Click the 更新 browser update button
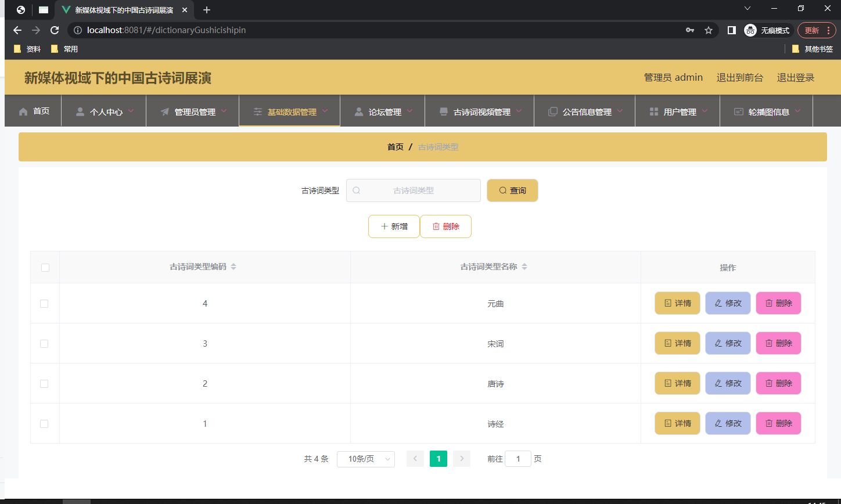 pyautogui.click(x=812, y=30)
